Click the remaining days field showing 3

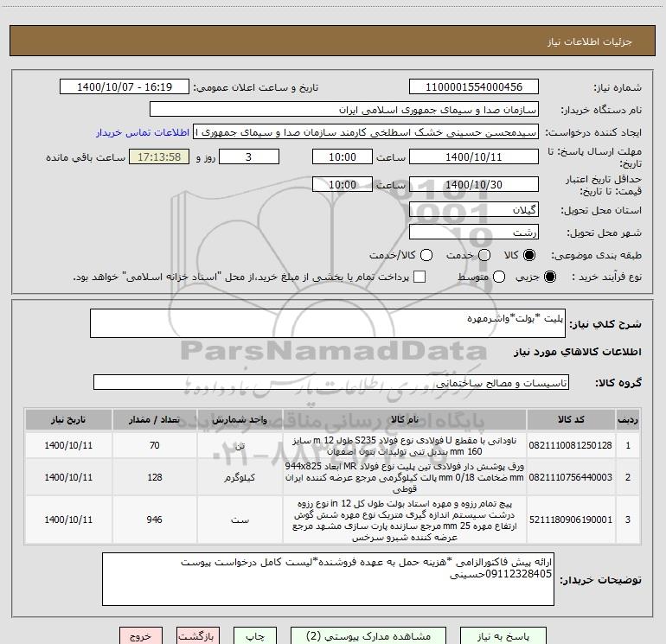coord(249,156)
